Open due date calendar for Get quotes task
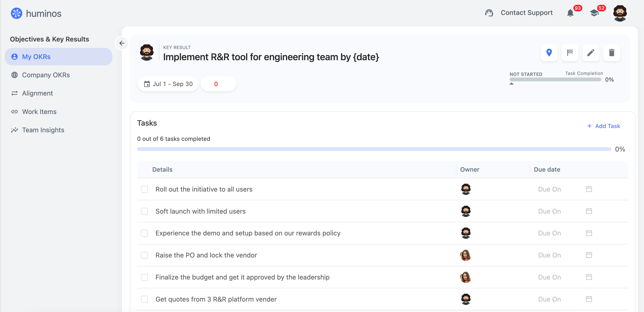This screenshot has height=312, width=644. [589, 299]
